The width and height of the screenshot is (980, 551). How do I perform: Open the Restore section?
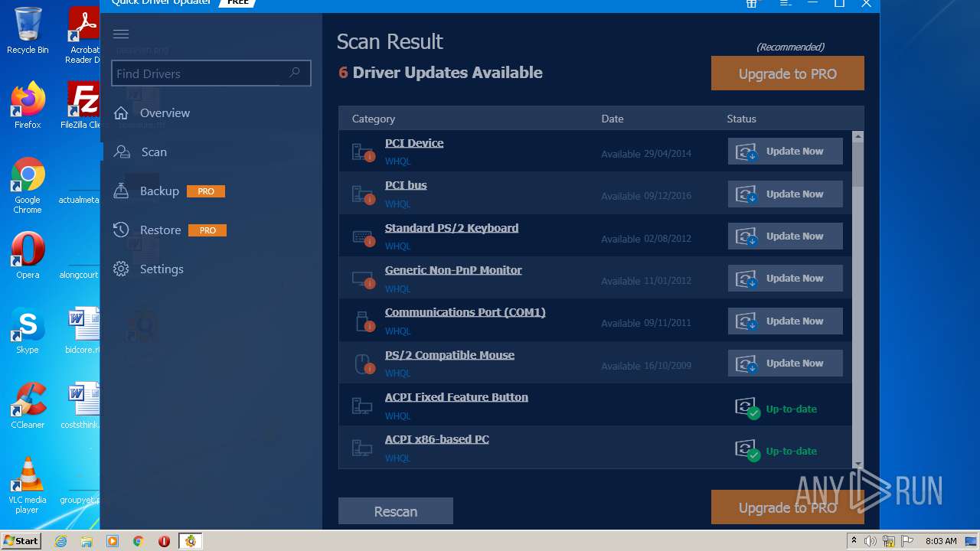tap(160, 230)
